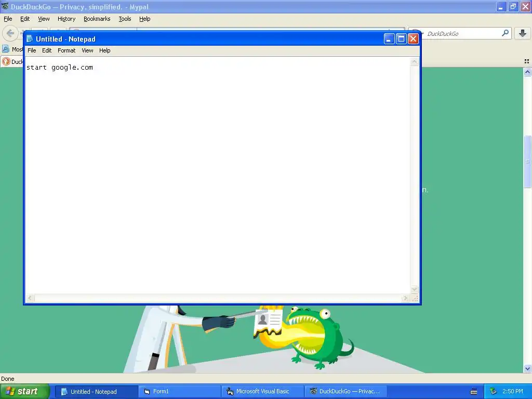The width and height of the screenshot is (532, 399).
Task: Open the Mypal browser's Help menu
Action: (x=144, y=19)
